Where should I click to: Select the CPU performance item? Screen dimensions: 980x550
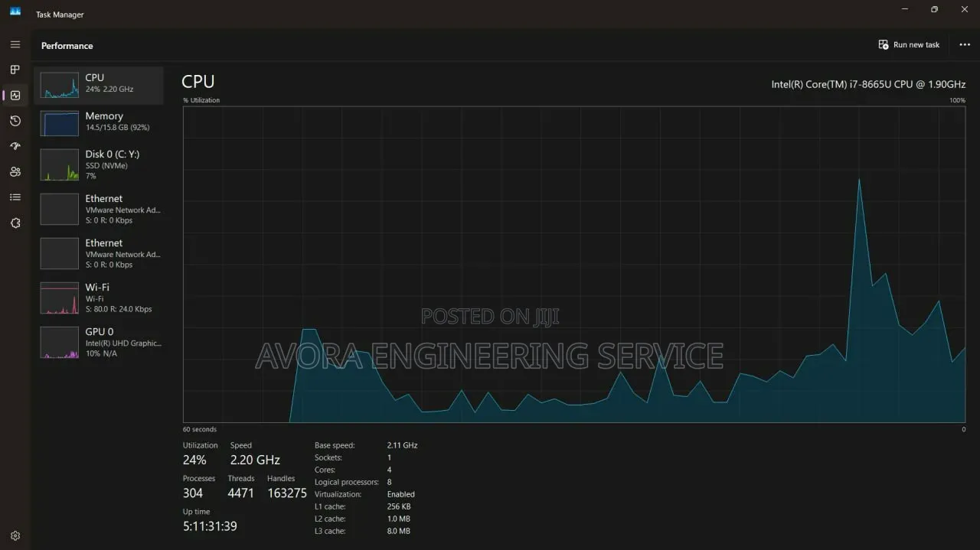[x=98, y=85]
